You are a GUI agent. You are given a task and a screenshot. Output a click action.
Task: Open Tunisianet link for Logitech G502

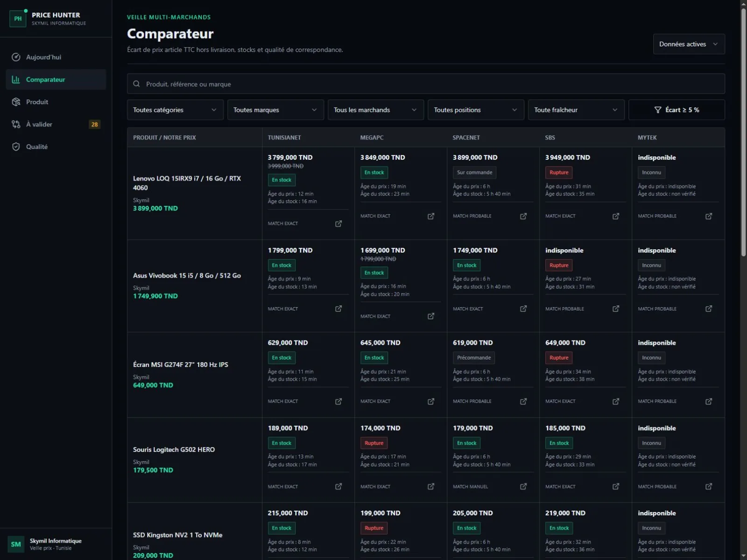pos(338,486)
